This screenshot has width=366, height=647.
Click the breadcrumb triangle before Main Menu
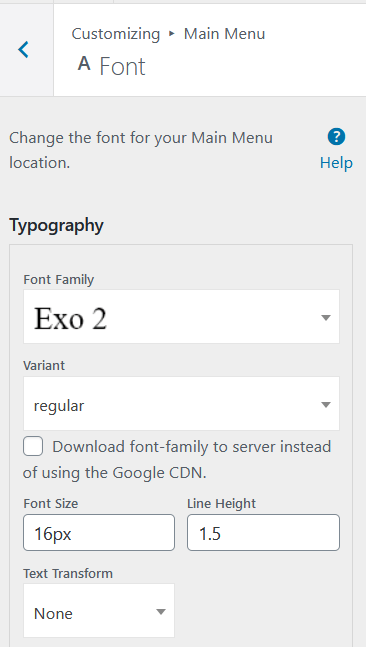click(x=172, y=34)
